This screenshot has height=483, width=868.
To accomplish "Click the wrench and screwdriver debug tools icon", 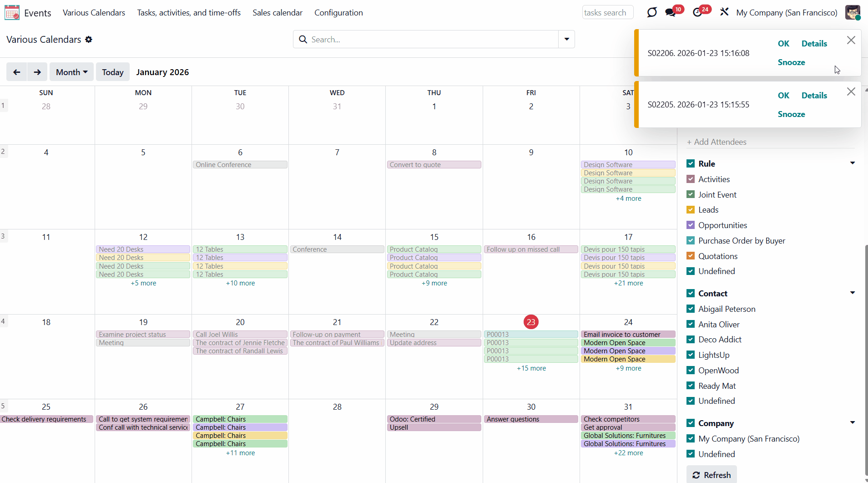I will coord(724,12).
